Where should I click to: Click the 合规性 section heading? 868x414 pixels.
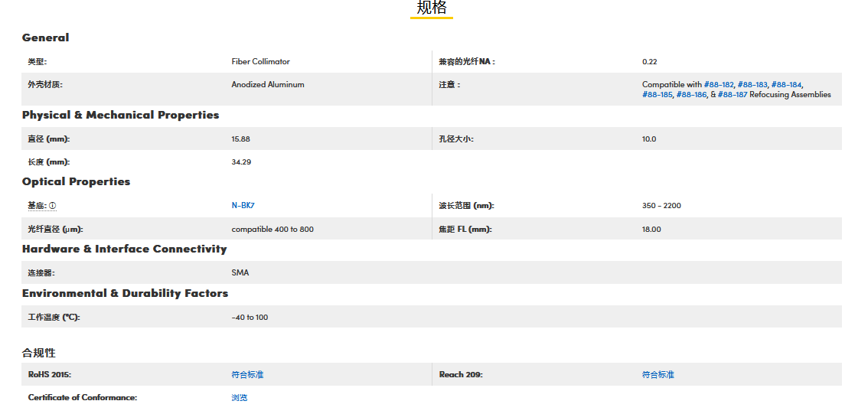click(x=38, y=353)
